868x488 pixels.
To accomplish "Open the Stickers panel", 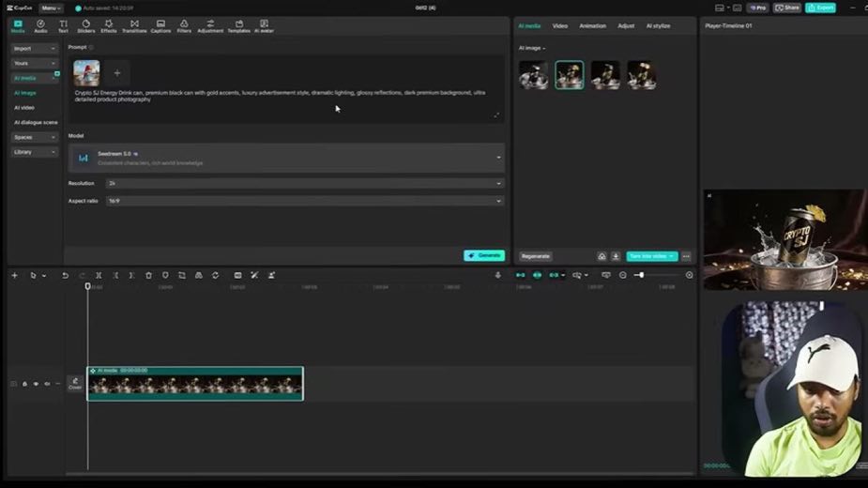I will pos(85,26).
